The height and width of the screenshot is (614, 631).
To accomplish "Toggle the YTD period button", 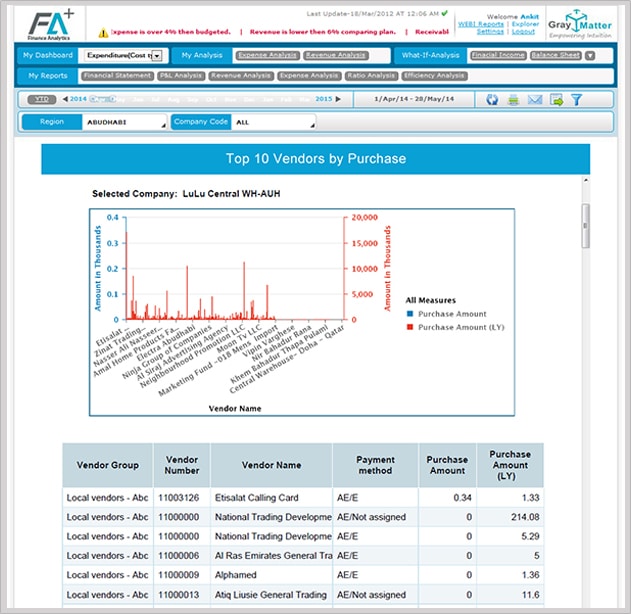I will 41,99.
